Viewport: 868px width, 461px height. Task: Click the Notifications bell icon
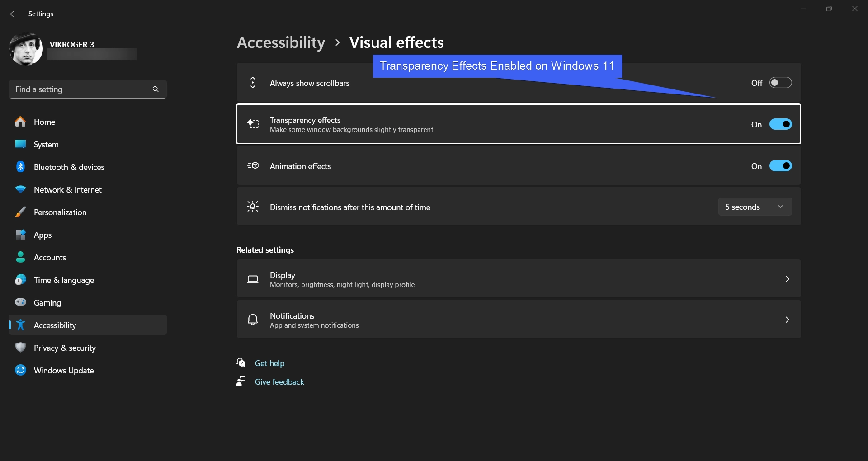tap(253, 320)
